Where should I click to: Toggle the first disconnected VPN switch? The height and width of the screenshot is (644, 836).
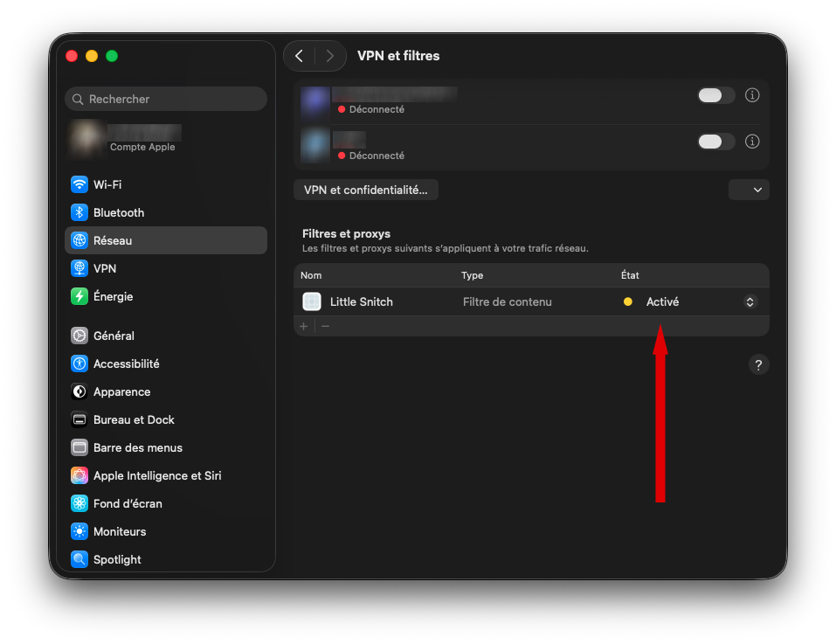click(715, 95)
